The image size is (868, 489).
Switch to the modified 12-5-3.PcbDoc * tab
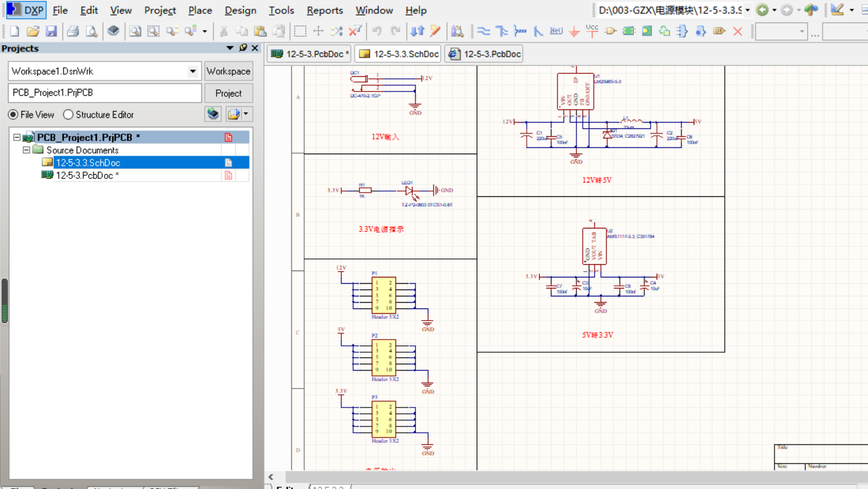tap(310, 54)
